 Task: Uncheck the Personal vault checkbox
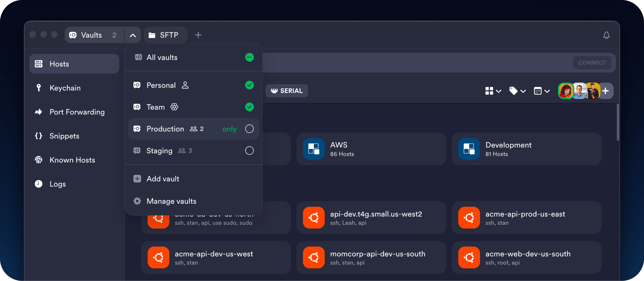click(249, 85)
